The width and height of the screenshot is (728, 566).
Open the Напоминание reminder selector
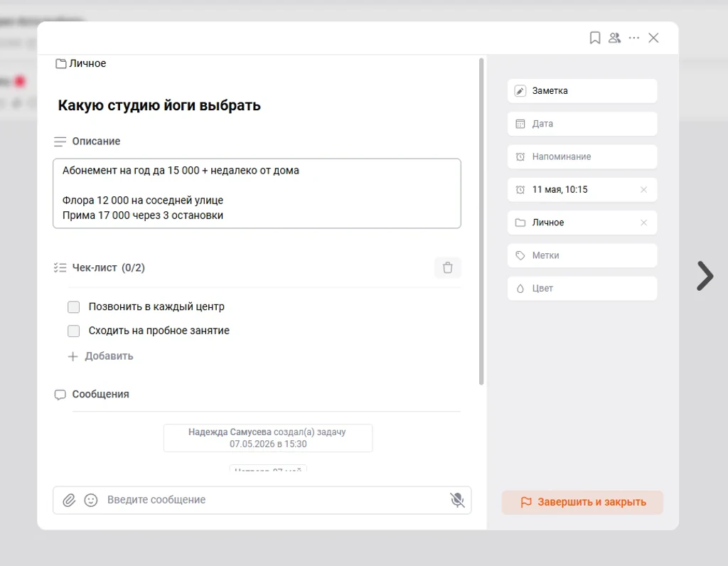[582, 157]
